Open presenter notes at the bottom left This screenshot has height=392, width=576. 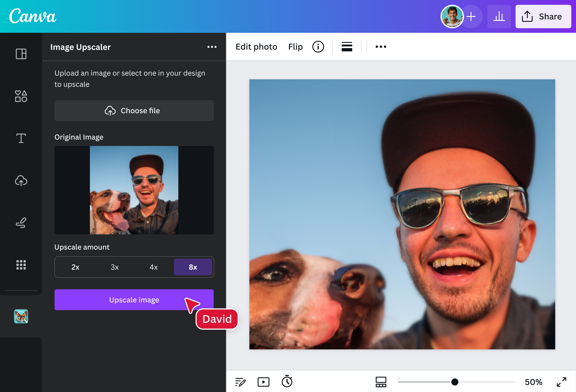click(x=240, y=382)
